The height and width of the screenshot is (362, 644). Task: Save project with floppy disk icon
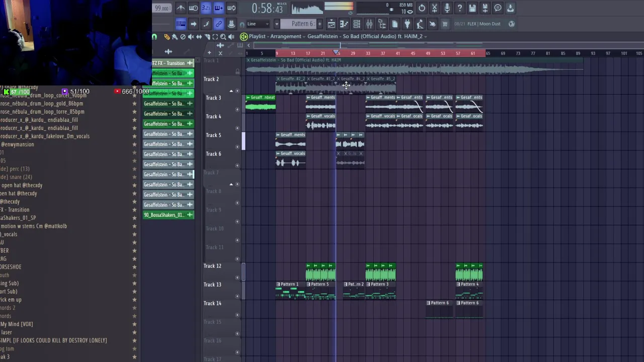pos(472,8)
